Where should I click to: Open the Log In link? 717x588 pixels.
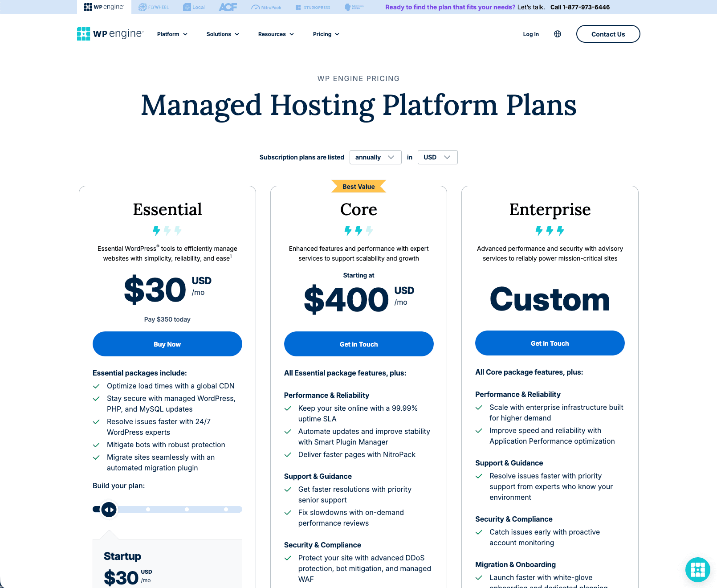click(x=531, y=34)
